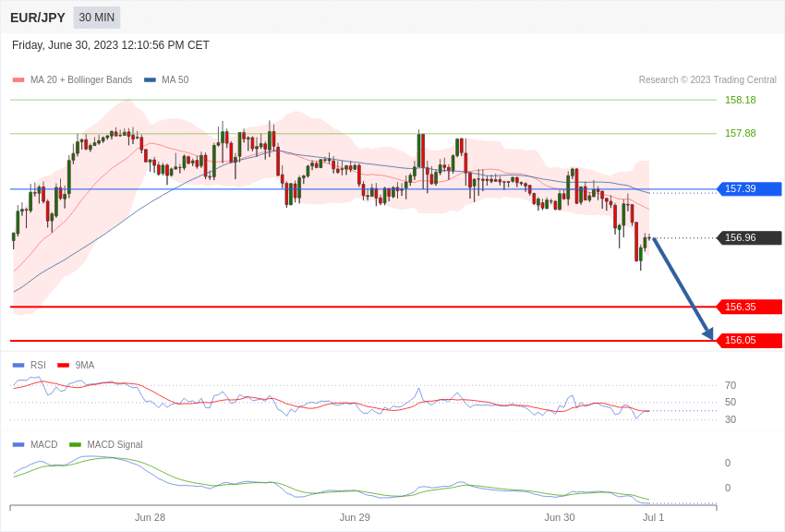The image size is (785, 532).
Task: Toggle MA 20 + Bollinger Bands legend swatch
Action: [x=18, y=80]
